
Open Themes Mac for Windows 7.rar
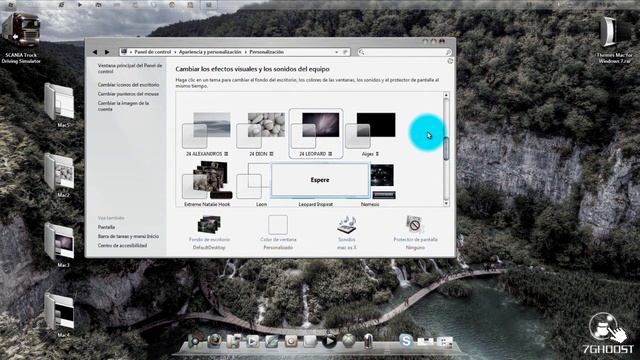point(615,39)
